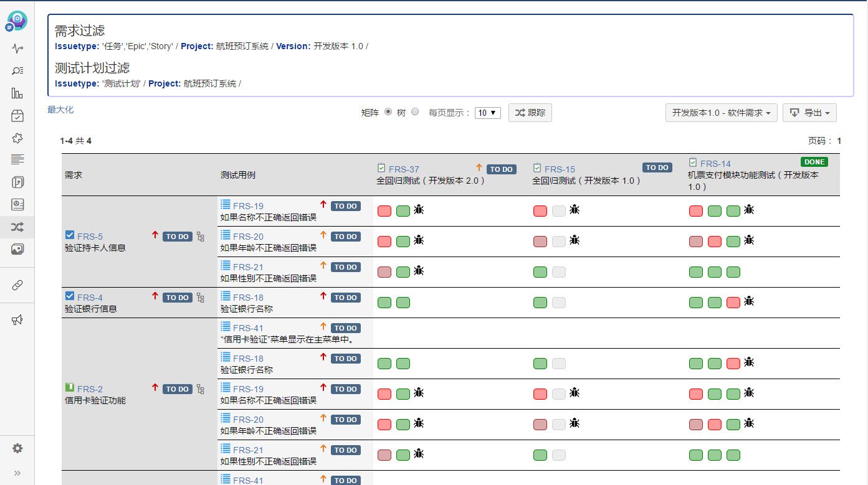Open requirement link FRS-4
The width and height of the screenshot is (868, 485).
[x=90, y=298]
